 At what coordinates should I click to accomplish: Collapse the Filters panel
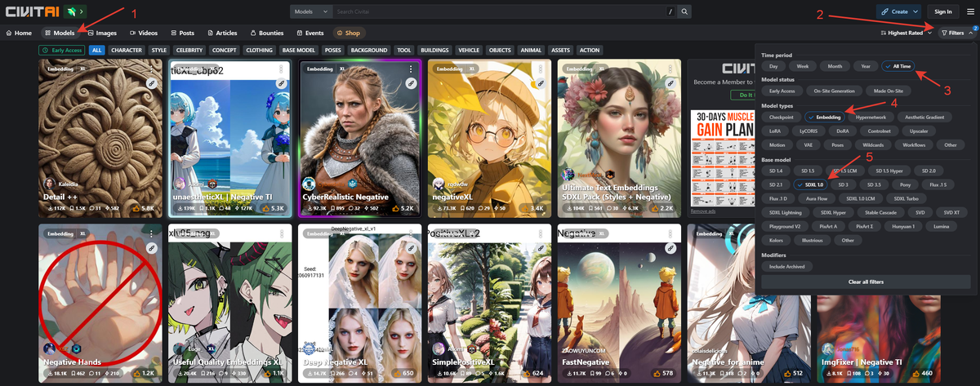[x=957, y=33]
